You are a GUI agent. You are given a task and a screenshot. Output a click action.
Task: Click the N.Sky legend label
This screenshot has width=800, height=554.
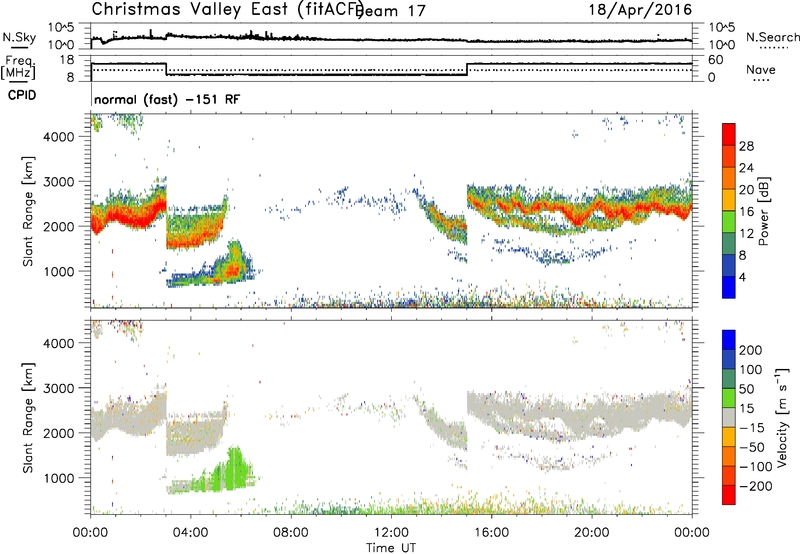click(19, 37)
